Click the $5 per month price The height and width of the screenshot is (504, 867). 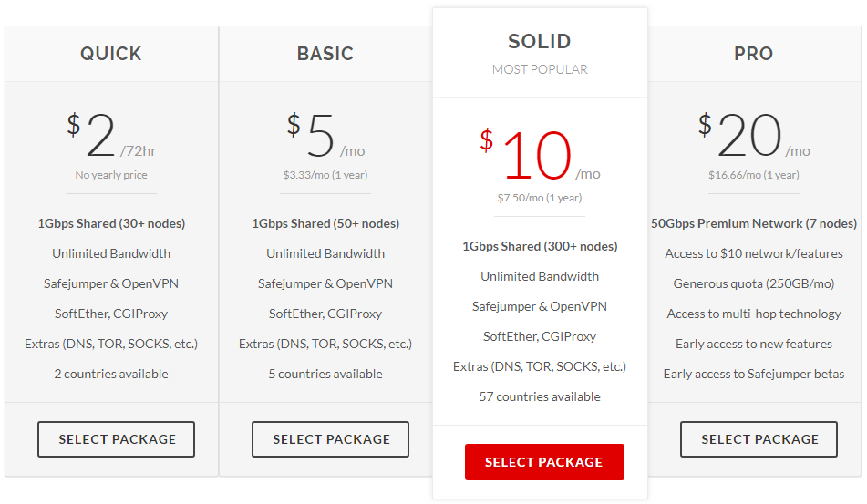325,136
